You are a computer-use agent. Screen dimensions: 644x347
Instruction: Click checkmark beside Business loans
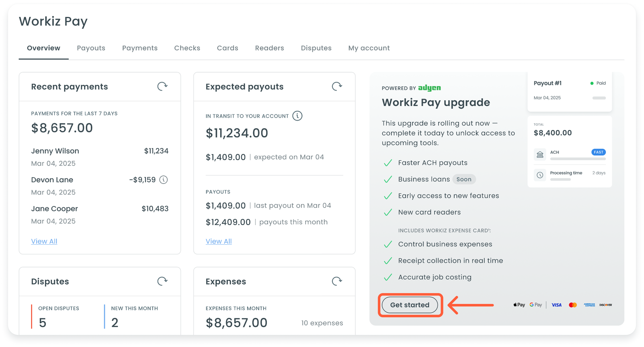(388, 179)
